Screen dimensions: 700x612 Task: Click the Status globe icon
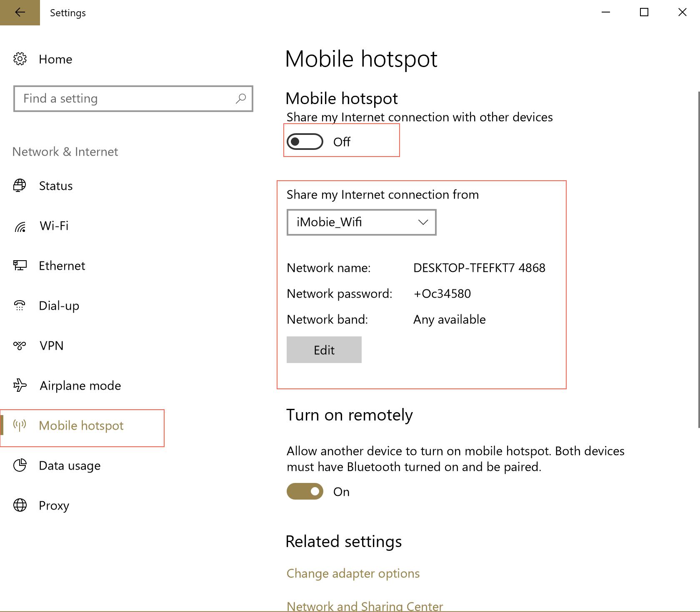(20, 185)
